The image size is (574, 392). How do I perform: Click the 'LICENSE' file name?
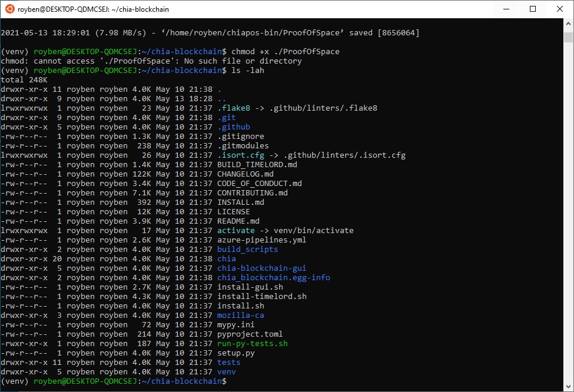click(x=234, y=211)
